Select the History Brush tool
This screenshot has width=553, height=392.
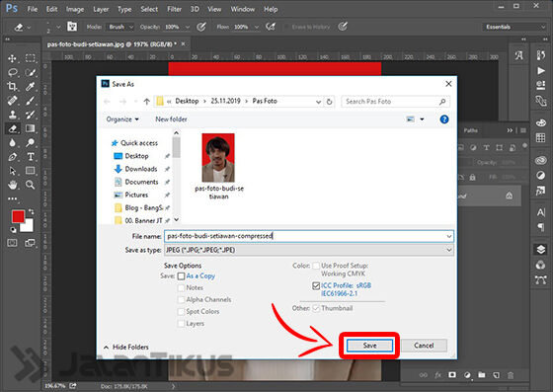[x=31, y=115]
